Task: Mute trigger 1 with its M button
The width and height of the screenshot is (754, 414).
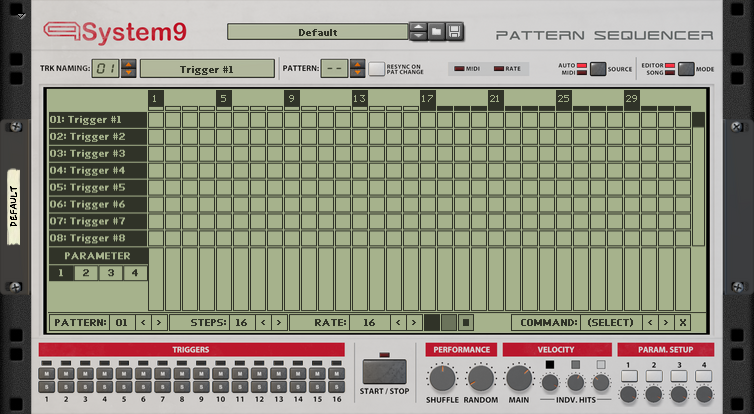Action: click(46, 374)
